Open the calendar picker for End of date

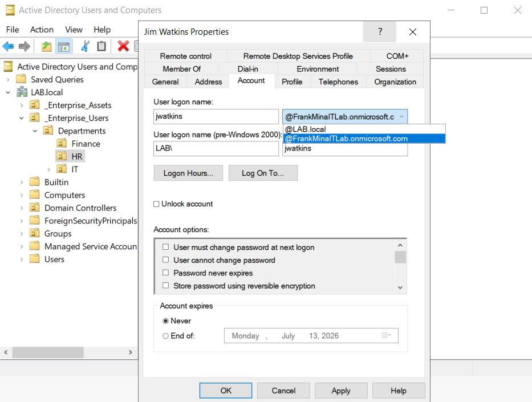tap(387, 335)
